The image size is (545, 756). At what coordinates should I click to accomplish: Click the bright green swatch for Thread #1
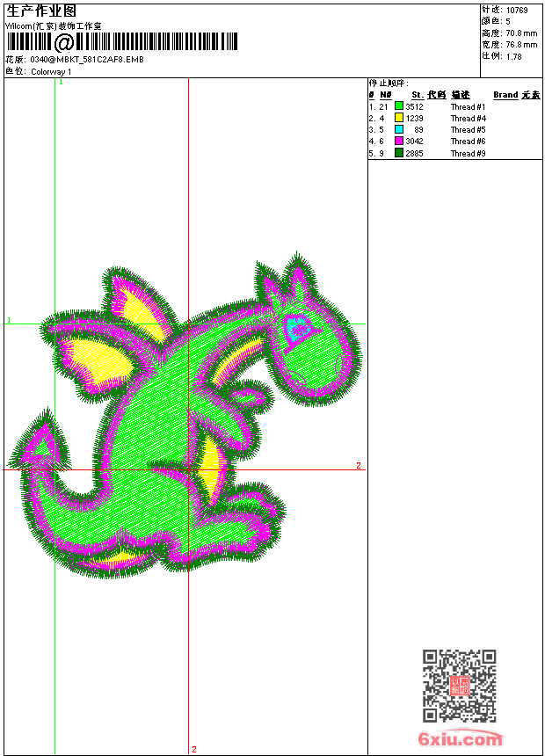(399, 105)
